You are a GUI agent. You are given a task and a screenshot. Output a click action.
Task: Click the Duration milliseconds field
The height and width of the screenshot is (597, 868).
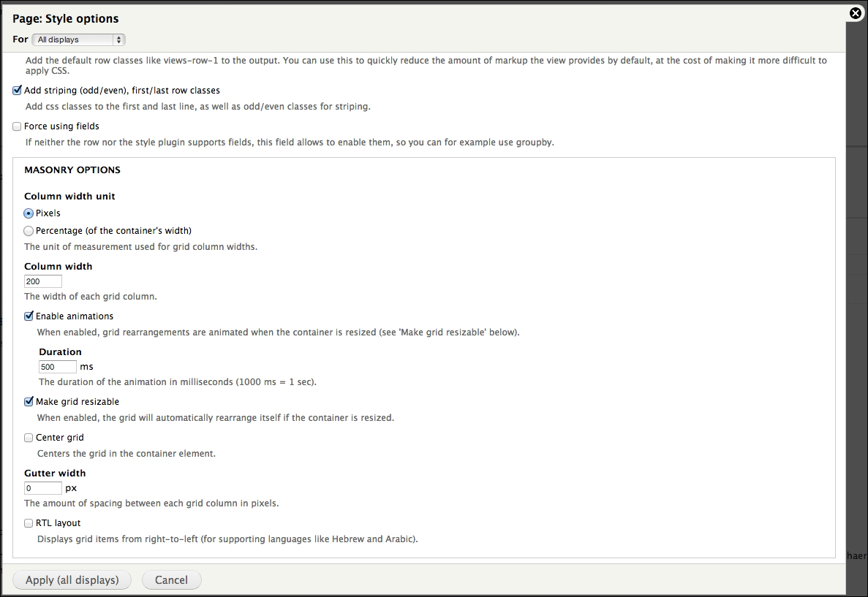pos(58,367)
